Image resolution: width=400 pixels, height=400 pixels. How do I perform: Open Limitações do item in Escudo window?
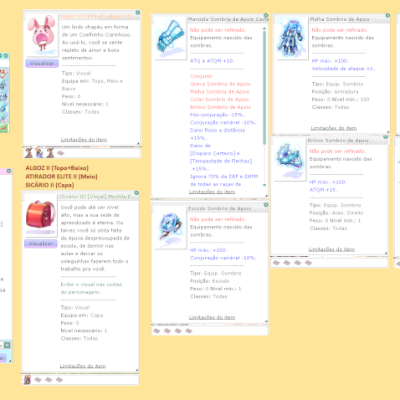(x=212, y=317)
